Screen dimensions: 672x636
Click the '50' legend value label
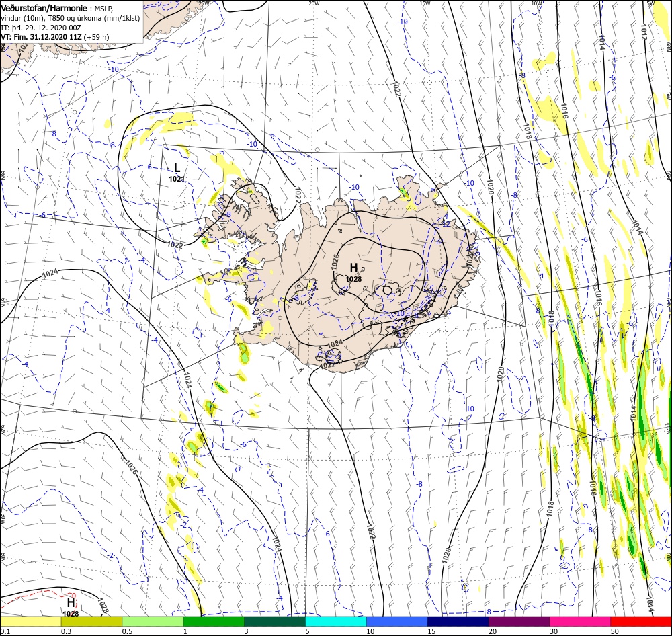pos(615,631)
